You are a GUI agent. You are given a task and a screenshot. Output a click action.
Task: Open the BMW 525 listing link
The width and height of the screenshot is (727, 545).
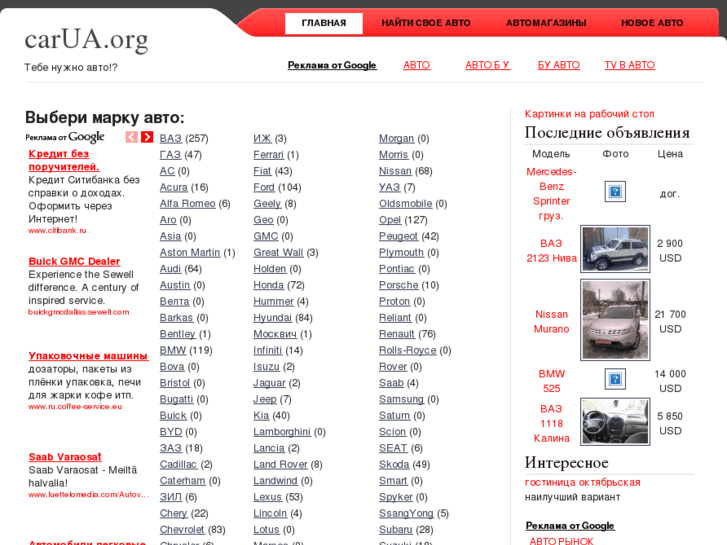(x=551, y=381)
